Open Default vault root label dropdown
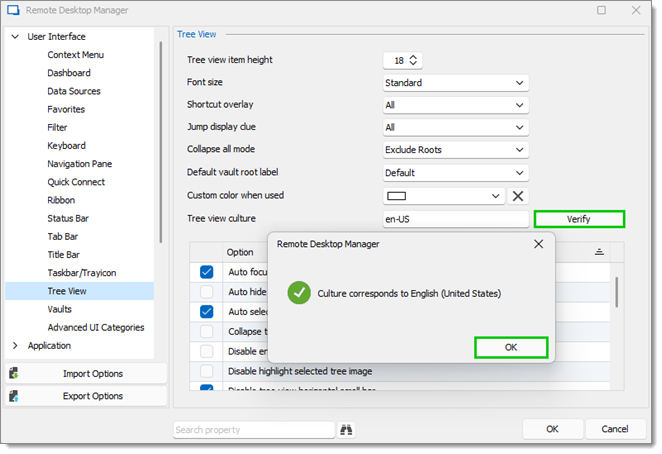This screenshot has height=454, width=662. pyautogui.click(x=456, y=173)
